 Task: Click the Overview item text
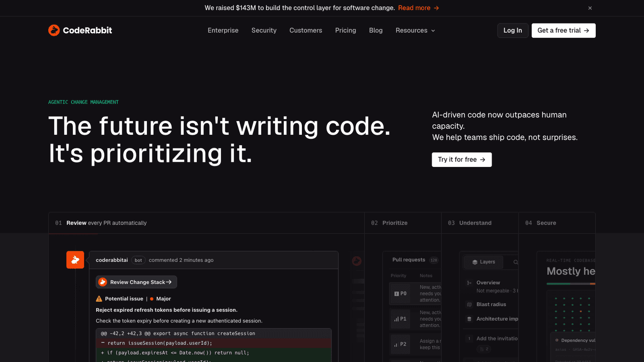pyautogui.click(x=488, y=283)
